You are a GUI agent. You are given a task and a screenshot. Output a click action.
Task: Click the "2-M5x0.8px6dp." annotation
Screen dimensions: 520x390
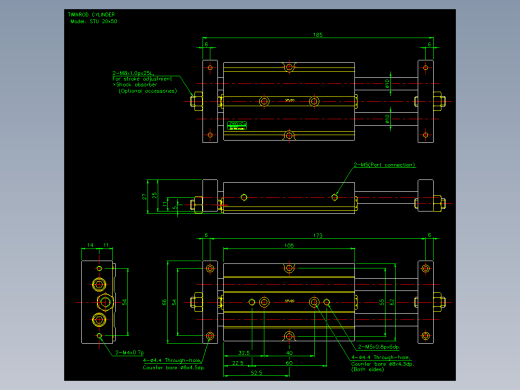(379, 347)
